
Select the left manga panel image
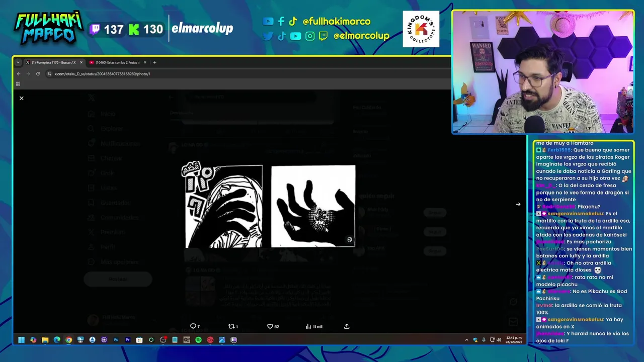222,205
